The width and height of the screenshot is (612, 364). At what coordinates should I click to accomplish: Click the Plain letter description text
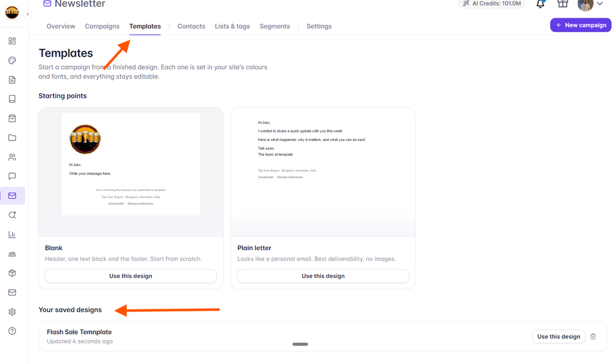pos(316,259)
